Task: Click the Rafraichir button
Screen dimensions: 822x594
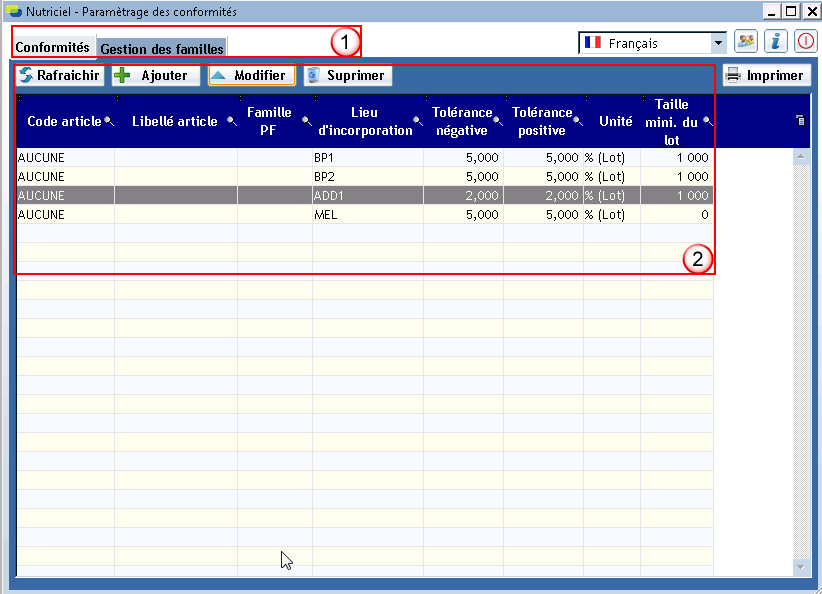Action: click(60, 75)
